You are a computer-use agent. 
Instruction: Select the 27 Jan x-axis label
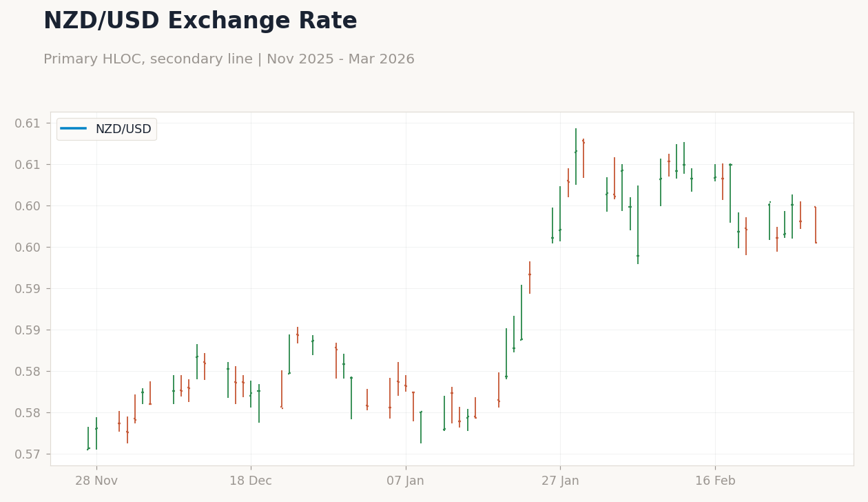(x=560, y=481)
